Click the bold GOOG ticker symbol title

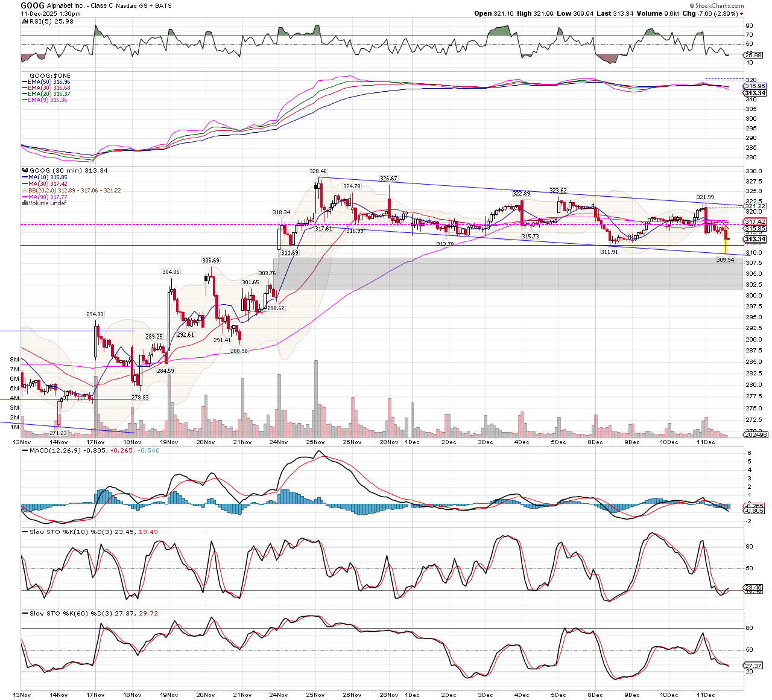click(33, 5)
